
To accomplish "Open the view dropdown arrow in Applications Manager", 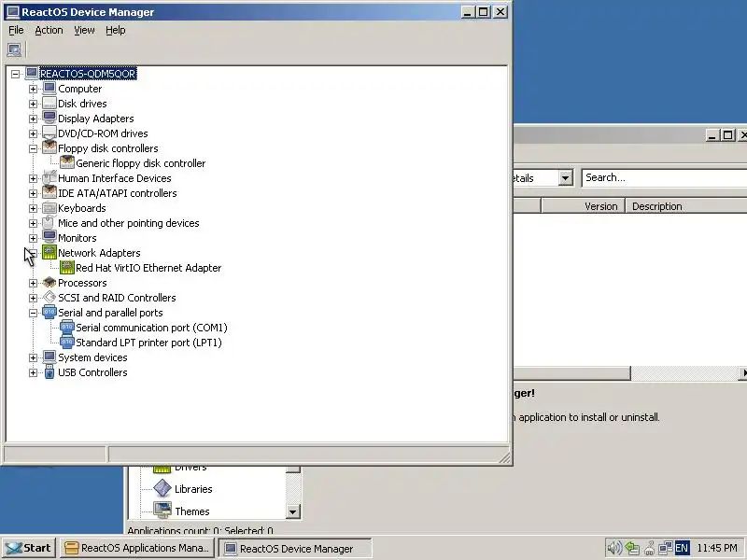I will pos(565,178).
